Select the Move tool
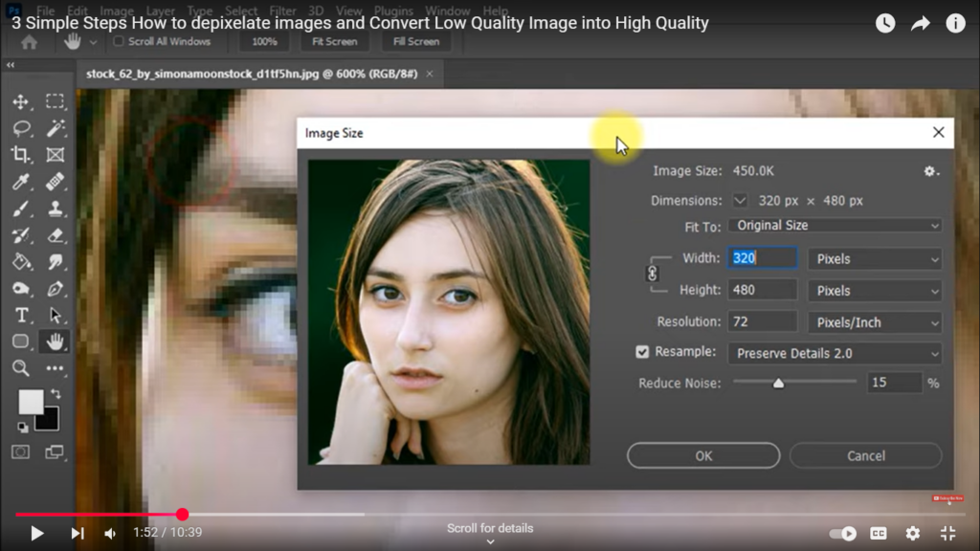Viewport: 980px width, 551px height. click(x=21, y=101)
